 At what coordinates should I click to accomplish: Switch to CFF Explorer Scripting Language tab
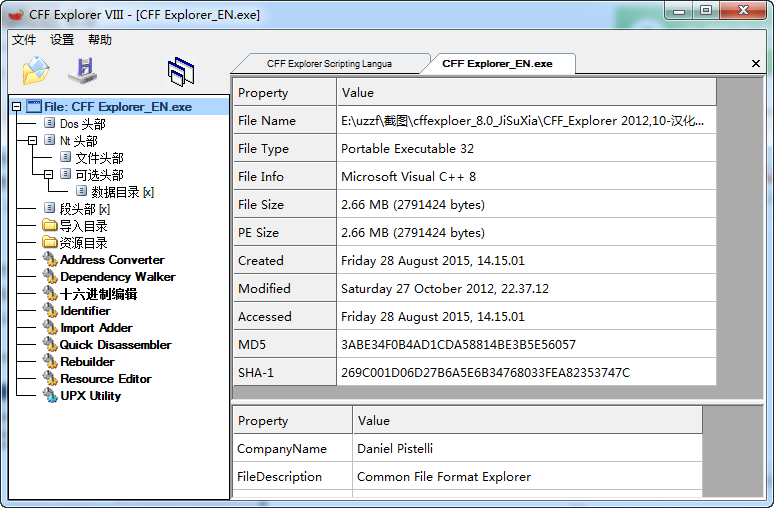pyautogui.click(x=329, y=63)
